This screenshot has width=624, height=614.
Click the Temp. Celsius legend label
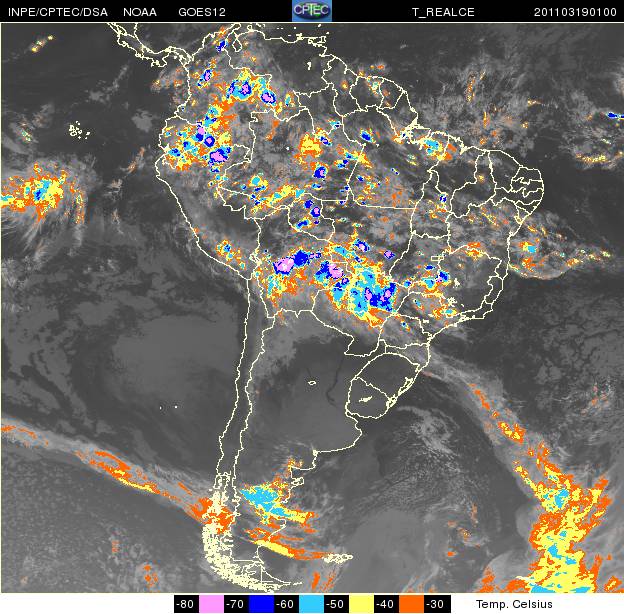click(x=514, y=604)
